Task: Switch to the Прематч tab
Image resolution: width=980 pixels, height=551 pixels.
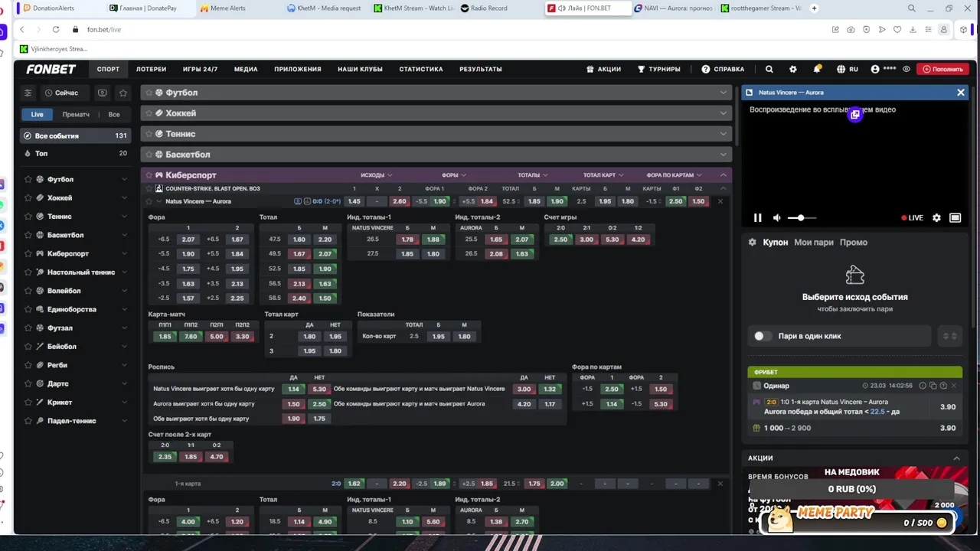Action: point(76,114)
